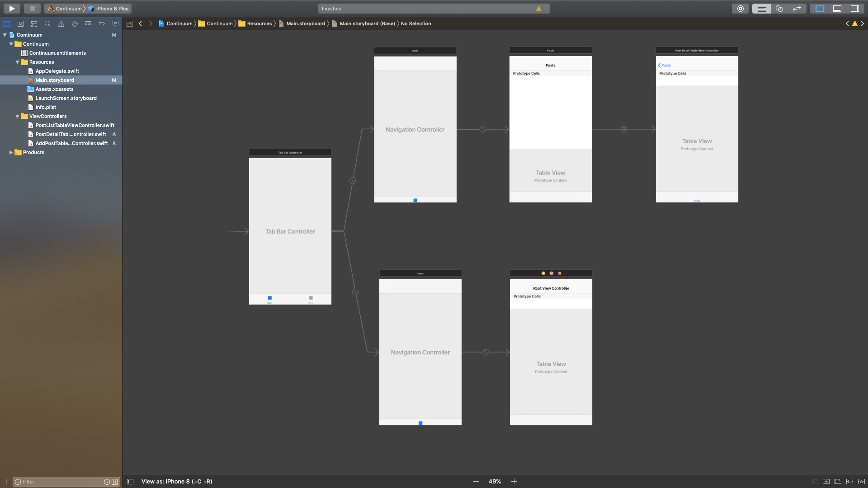Click the Run (play) button
Screen dimensions: 868x488
pos(12,9)
